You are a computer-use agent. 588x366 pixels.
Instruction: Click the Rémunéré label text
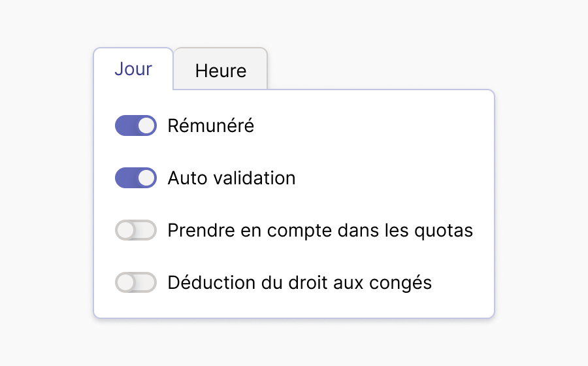210,125
